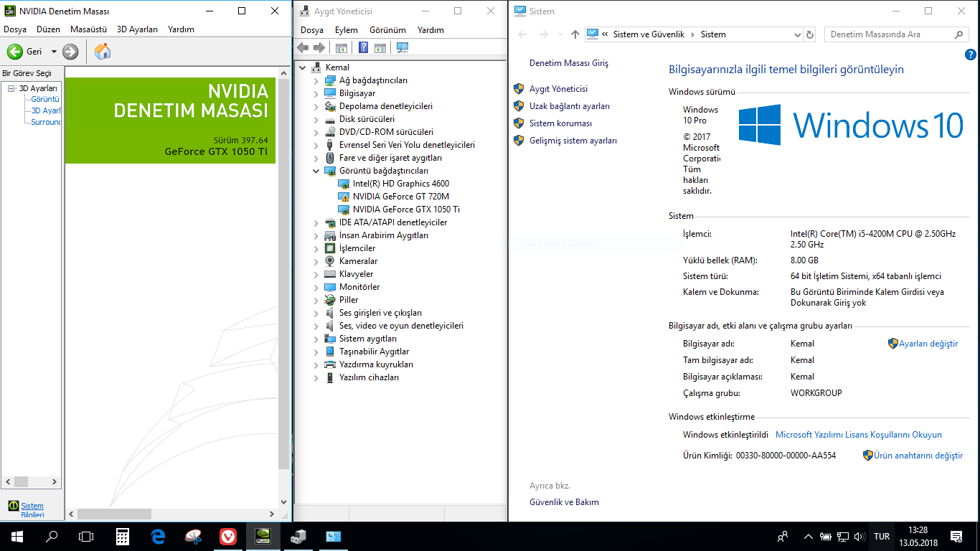Image resolution: width=980 pixels, height=551 pixels.
Task: Click the taskbar clock showing 13:28
Action: click(x=918, y=537)
